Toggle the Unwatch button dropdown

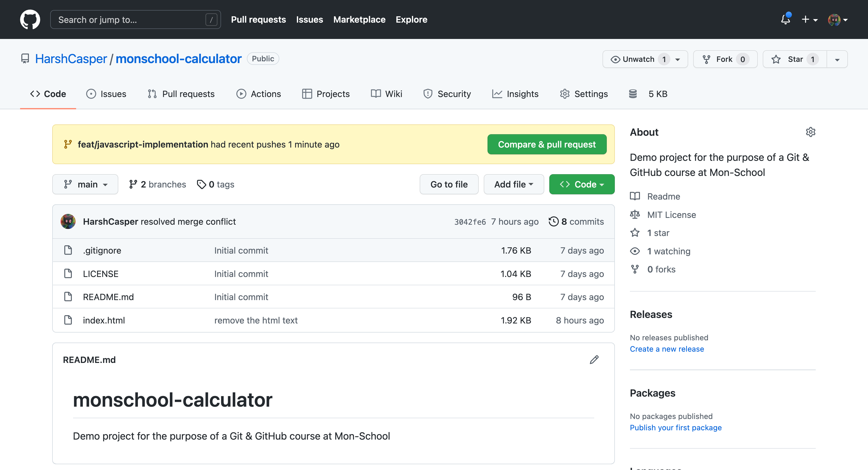[681, 59]
